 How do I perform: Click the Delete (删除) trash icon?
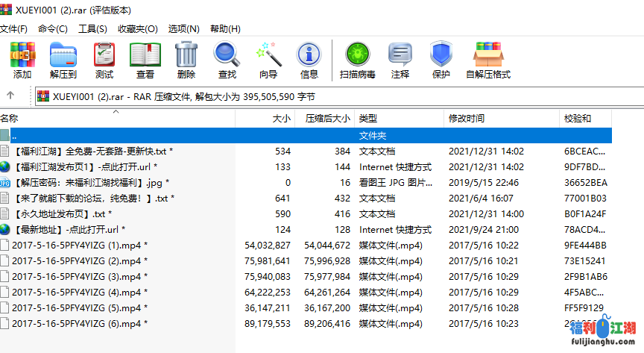click(186, 60)
